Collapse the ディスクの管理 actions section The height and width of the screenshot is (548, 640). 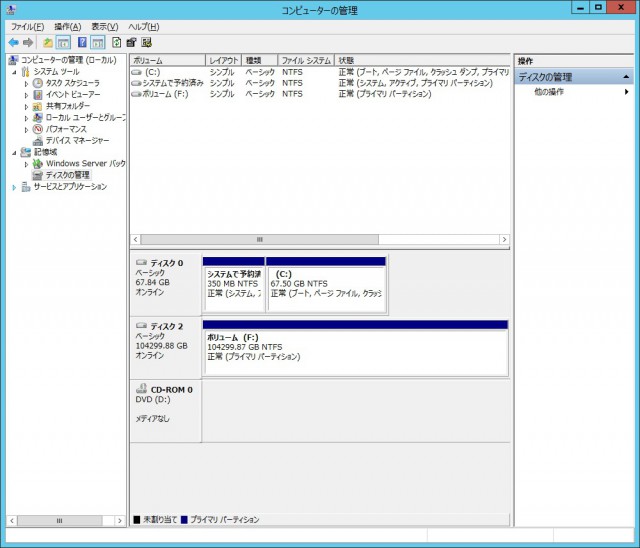626,77
